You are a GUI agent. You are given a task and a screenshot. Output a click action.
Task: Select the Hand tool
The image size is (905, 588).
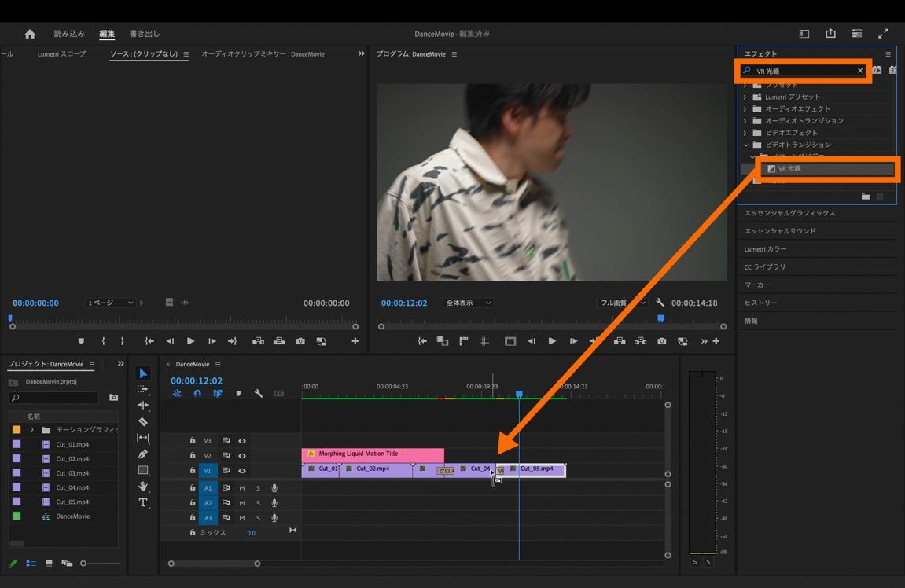[x=143, y=487]
